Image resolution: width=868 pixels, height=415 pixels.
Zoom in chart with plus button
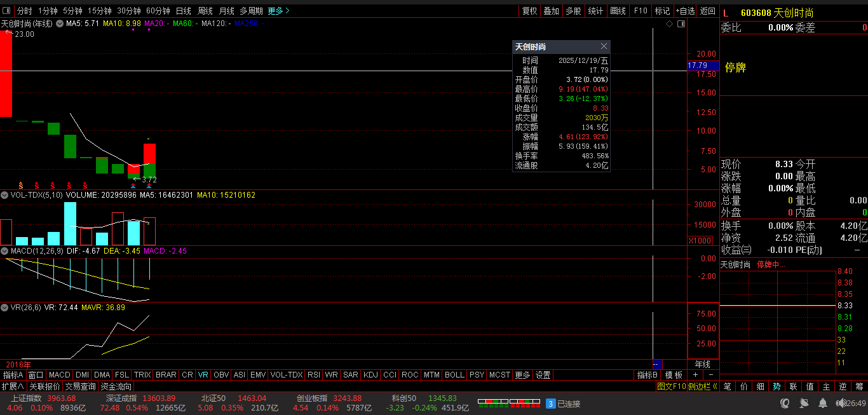click(695, 375)
